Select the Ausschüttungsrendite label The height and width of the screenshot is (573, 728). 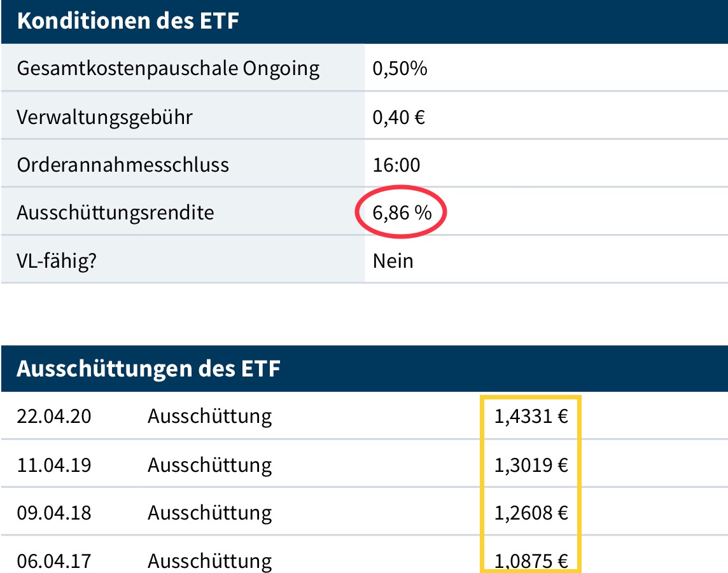tap(115, 212)
